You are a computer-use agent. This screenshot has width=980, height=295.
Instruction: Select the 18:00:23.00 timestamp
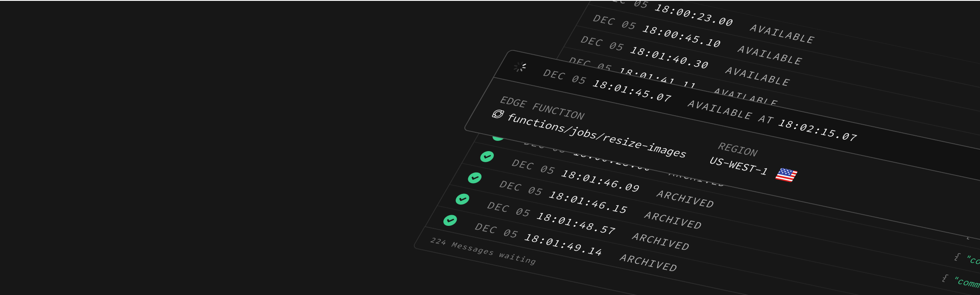click(694, 15)
